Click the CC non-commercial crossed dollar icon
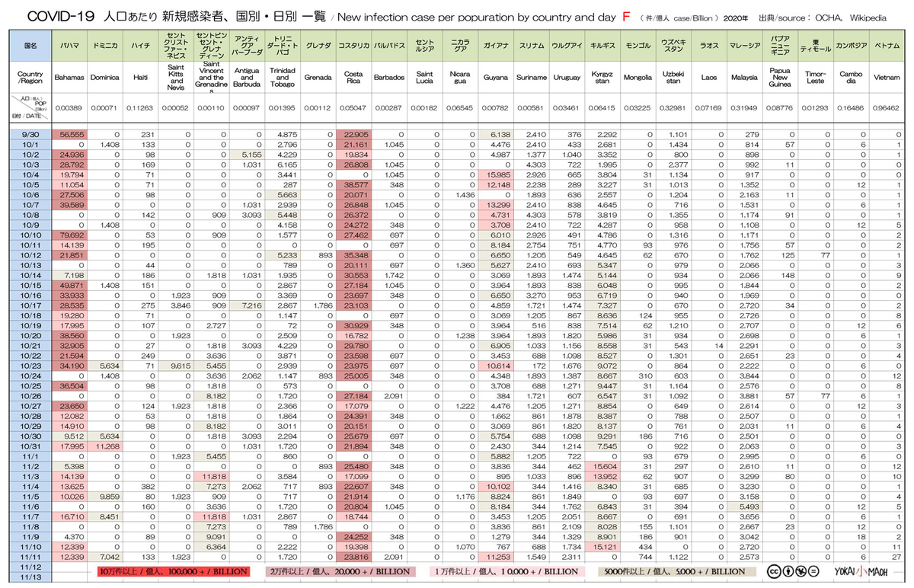The height and width of the screenshot is (588, 914). pos(800,570)
